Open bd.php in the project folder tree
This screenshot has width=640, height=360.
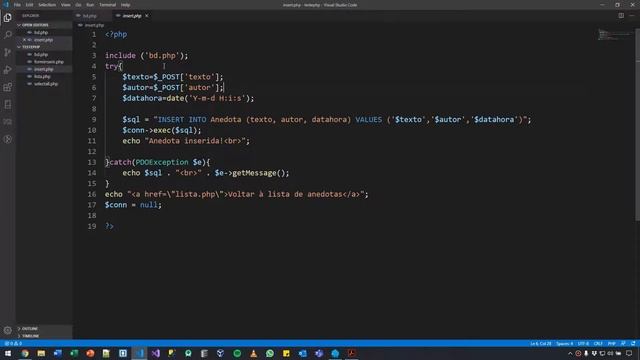click(44, 54)
